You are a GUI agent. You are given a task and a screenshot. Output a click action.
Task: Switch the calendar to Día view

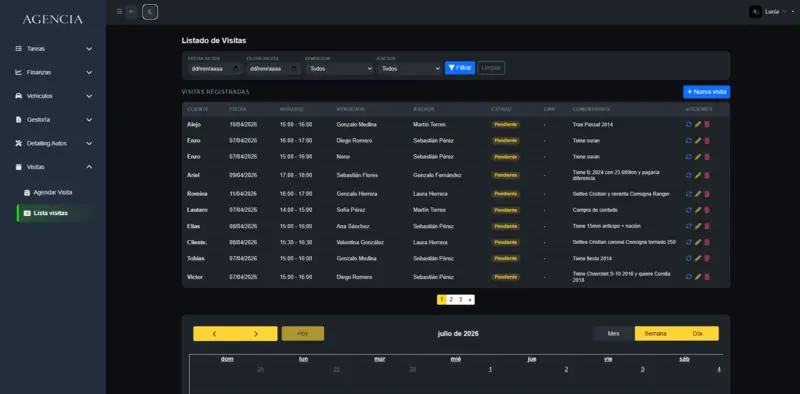click(697, 334)
